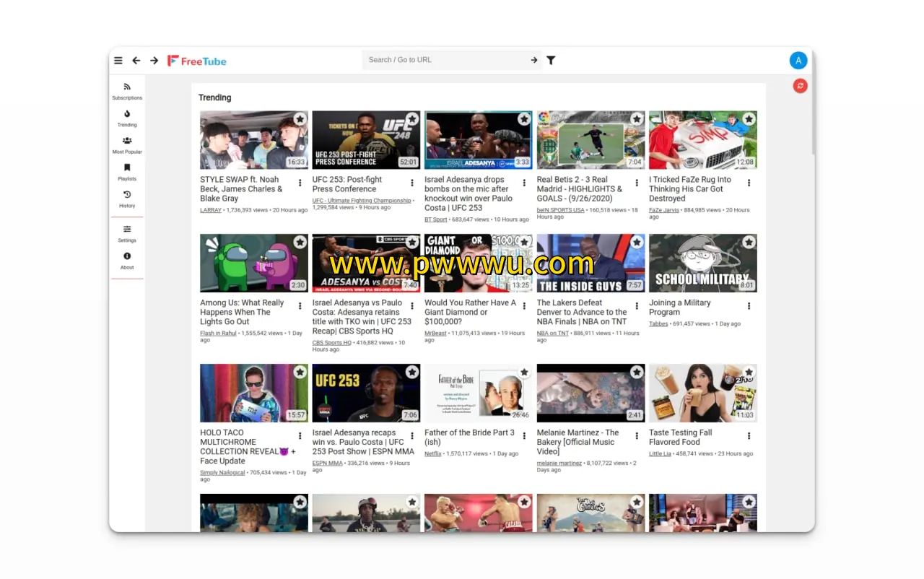This screenshot has width=924, height=579.
Task: Open the Netflix channel link
Action: pyautogui.click(x=432, y=453)
